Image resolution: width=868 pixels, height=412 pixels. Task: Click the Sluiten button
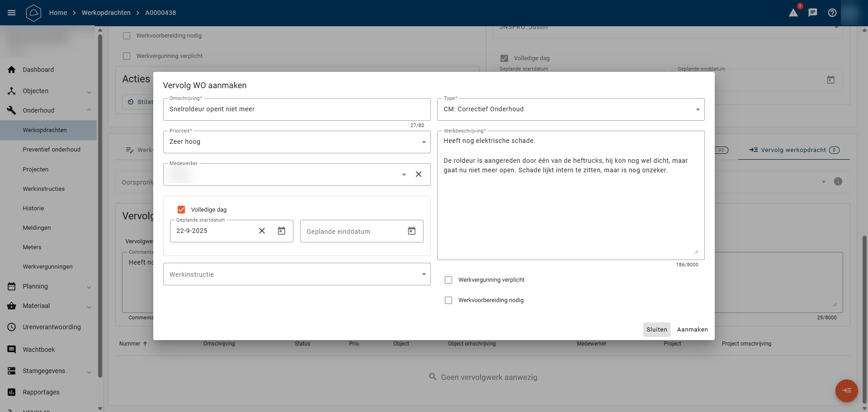click(656, 330)
